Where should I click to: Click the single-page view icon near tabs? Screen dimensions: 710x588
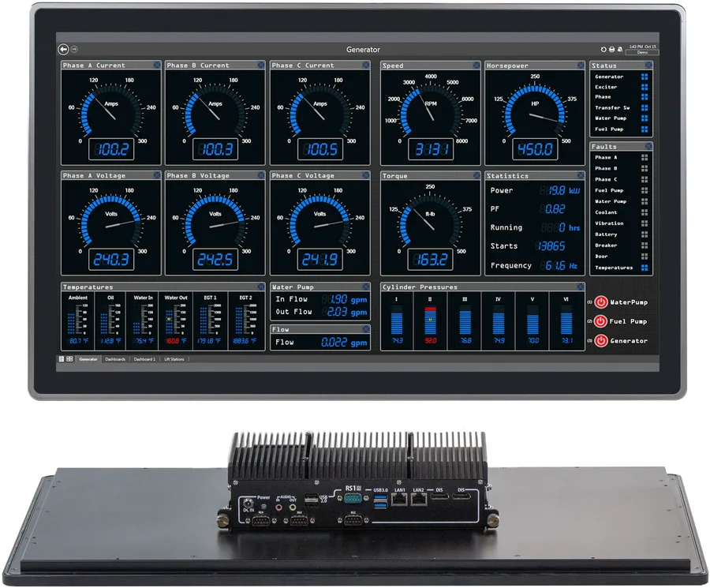pyautogui.click(x=62, y=359)
